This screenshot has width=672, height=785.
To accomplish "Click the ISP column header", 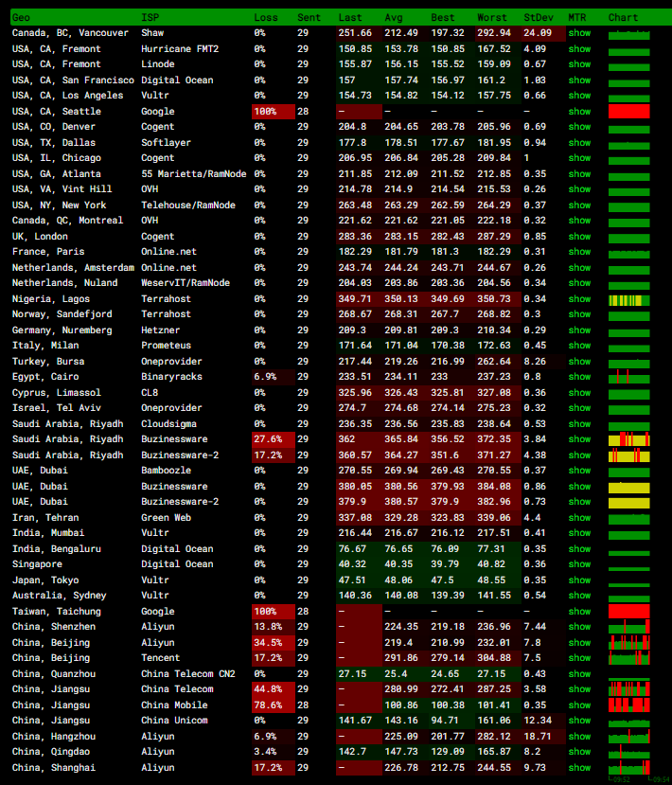I will (x=150, y=18).
